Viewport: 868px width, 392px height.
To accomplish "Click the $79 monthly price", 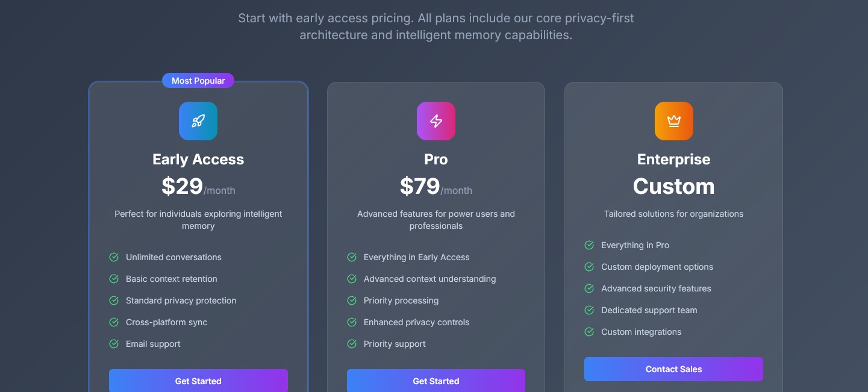I will pos(421,187).
